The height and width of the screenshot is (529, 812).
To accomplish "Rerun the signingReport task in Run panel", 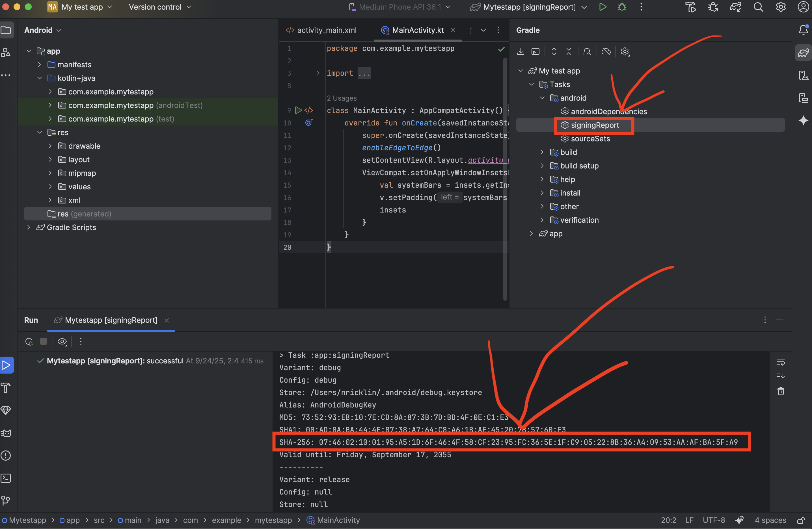I will pyautogui.click(x=29, y=341).
